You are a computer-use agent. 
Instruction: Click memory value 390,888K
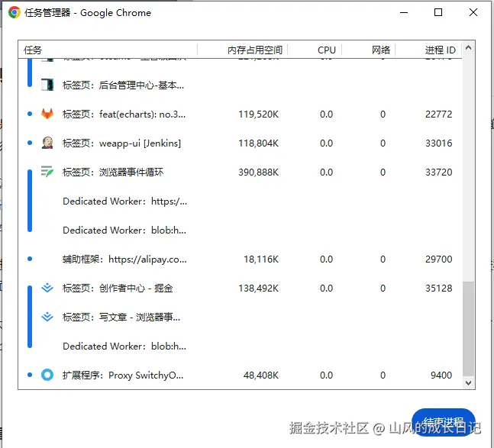click(258, 172)
